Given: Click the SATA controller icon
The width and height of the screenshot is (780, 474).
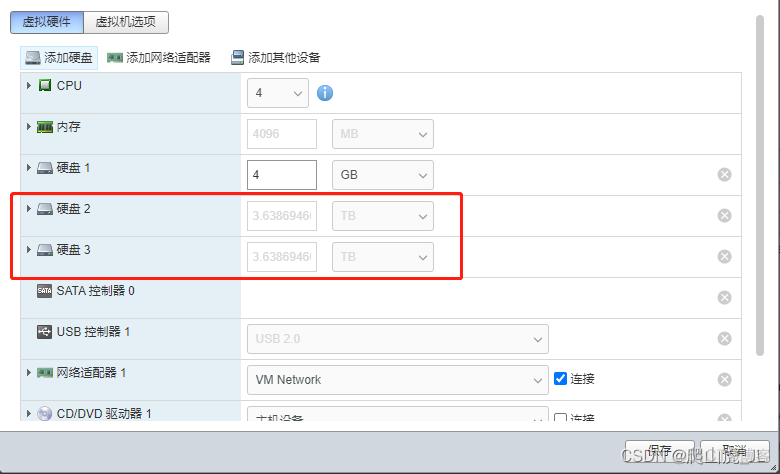Looking at the screenshot, I should tap(44, 291).
